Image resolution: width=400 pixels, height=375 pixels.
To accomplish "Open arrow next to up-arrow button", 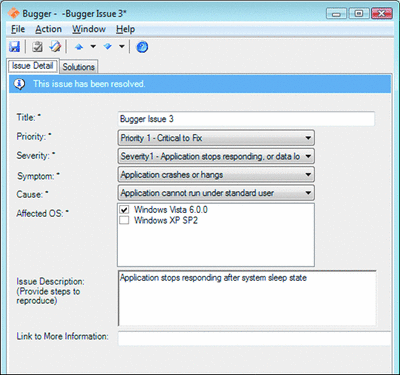I will coord(93,47).
